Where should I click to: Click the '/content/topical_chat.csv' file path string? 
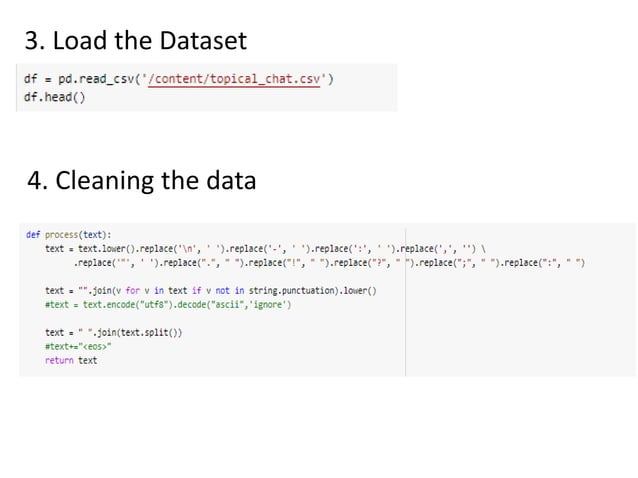[234, 79]
